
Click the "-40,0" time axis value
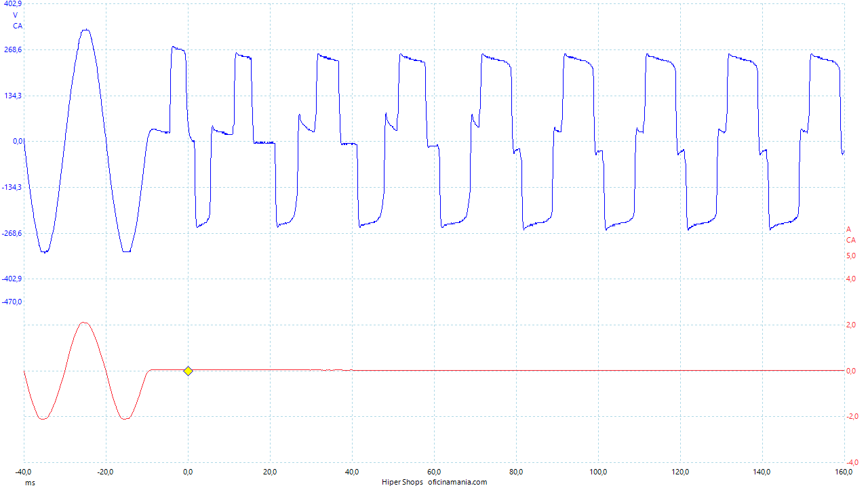24,472
